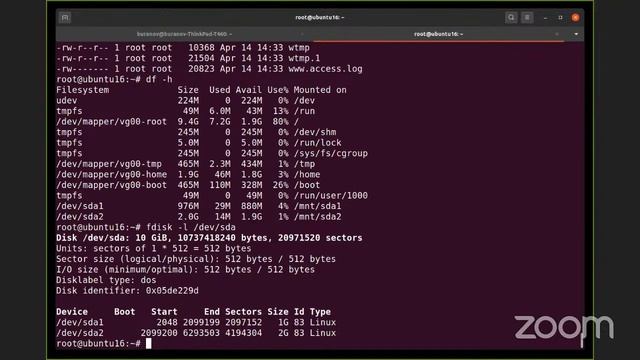Click the '/sys/fs/cgroup' mount point
640x360 pixels.
331,153
